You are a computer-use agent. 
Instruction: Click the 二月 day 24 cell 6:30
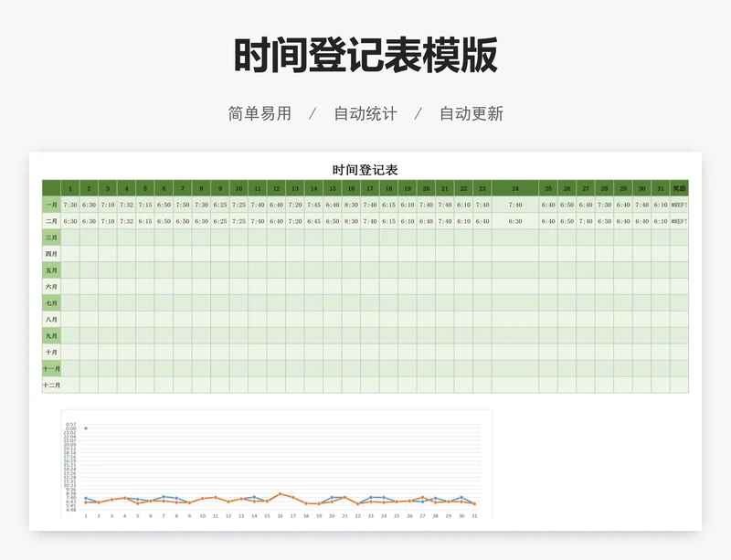click(x=515, y=221)
